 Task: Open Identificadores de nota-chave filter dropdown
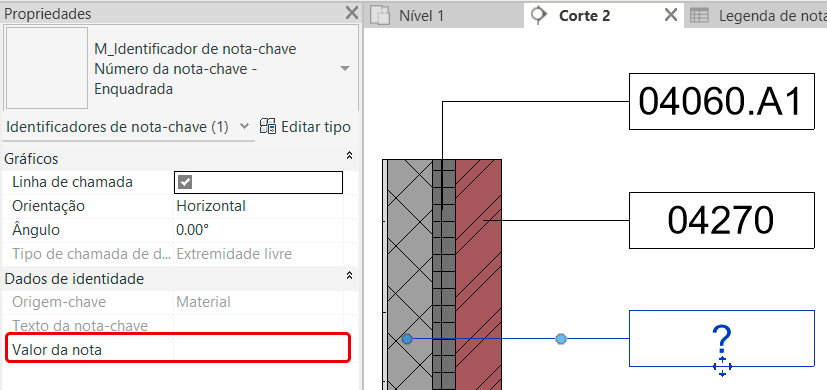pyautogui.click(x=244, y=127)
